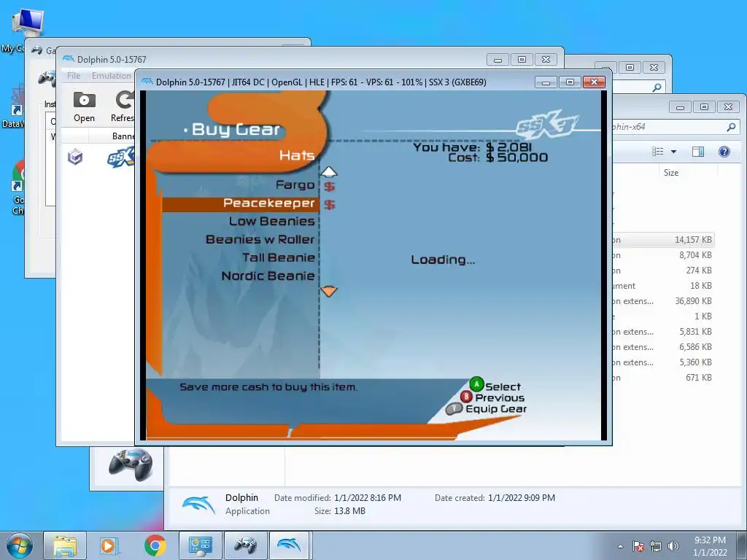
Task: Click the view options icon in Explorer
Action: pos(658,152)
